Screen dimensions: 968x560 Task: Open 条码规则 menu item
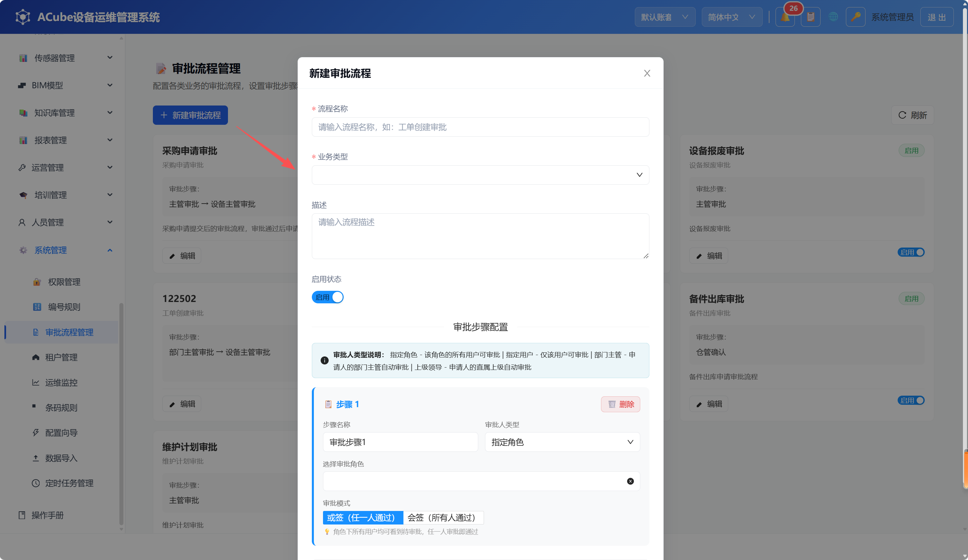click(x=62, y=407)
